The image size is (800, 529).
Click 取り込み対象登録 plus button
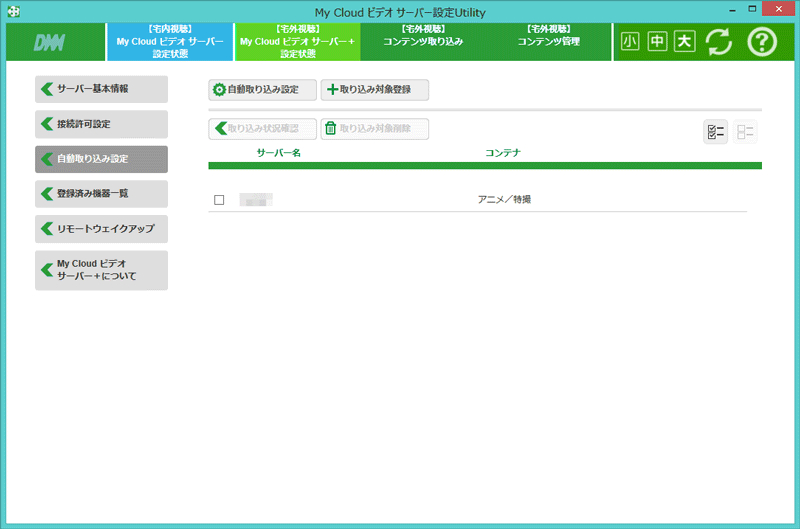[x=374, y=90]
